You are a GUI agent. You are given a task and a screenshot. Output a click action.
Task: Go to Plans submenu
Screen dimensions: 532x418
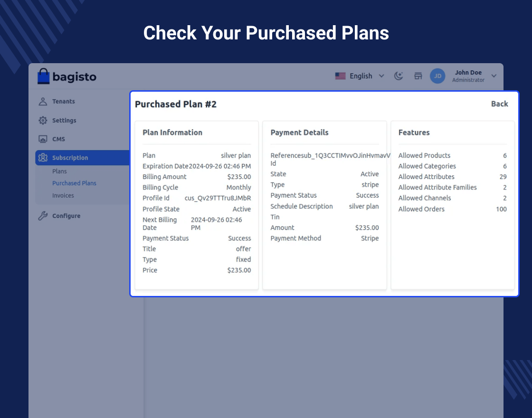[59, 171]
